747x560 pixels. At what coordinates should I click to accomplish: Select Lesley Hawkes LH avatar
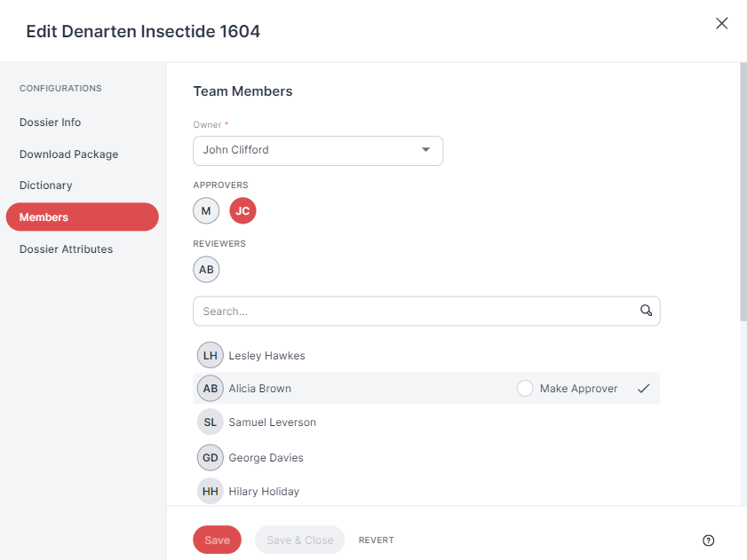(x=211, y=355)
